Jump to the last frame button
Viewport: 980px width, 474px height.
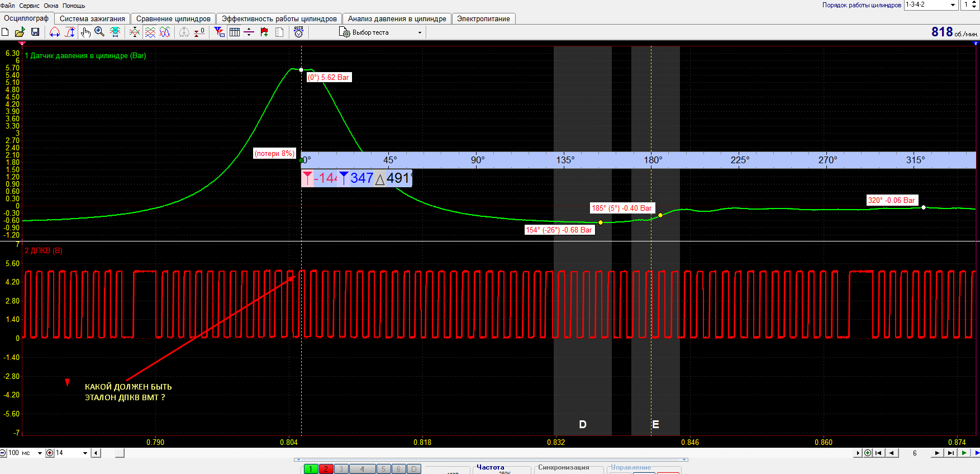click(950, 453)
